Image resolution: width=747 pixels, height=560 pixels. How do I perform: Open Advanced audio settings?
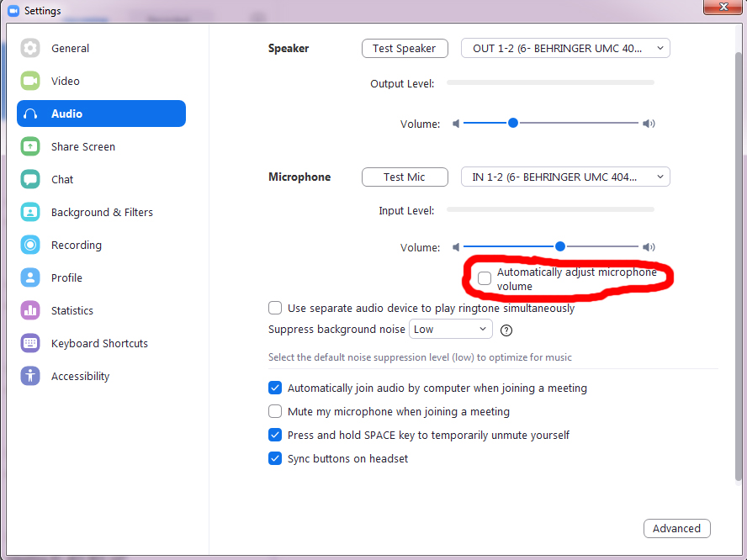click(x=676, y=528)
